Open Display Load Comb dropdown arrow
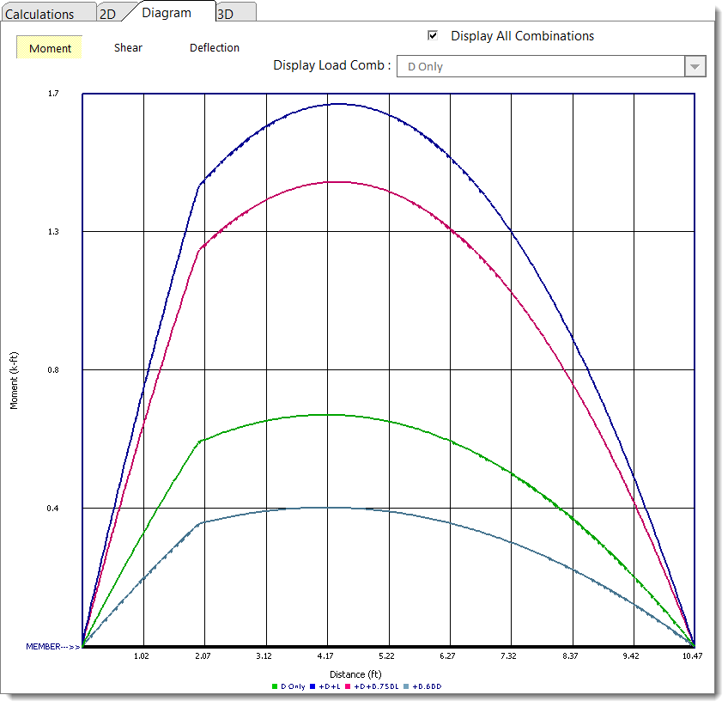 pyautogui.click(x=695, y=66)
